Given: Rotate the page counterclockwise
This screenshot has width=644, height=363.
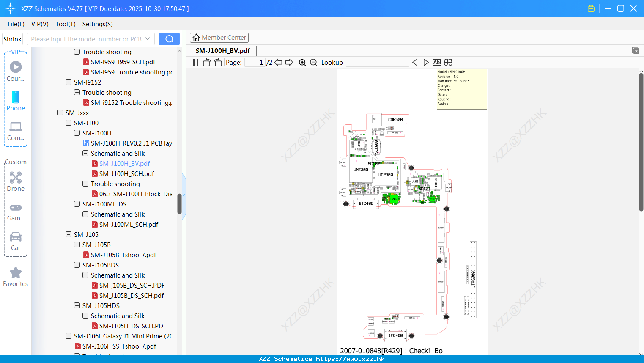Looking at the screenshot, I should coord(206,63).
